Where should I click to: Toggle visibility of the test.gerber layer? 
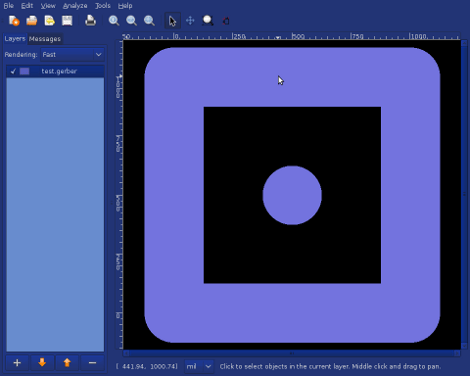13,71
